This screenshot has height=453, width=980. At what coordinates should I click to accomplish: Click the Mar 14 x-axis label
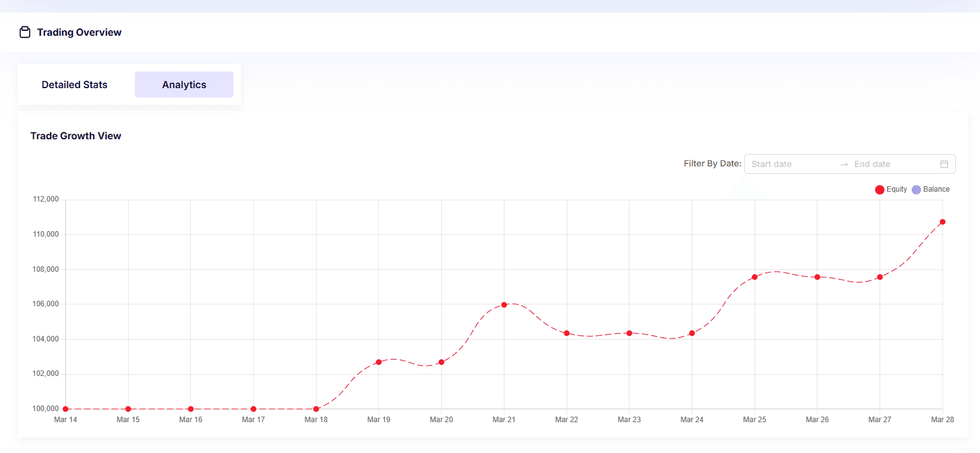click(65, 420)
